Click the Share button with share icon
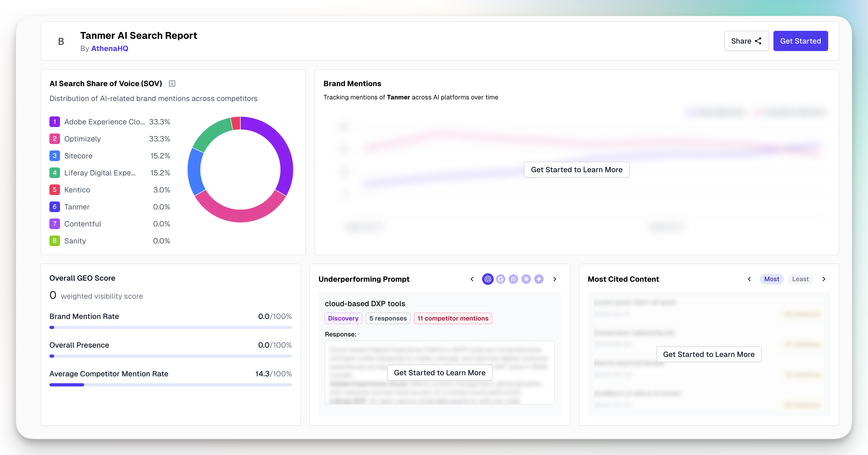Screen dimensions: 868x455 746,41
